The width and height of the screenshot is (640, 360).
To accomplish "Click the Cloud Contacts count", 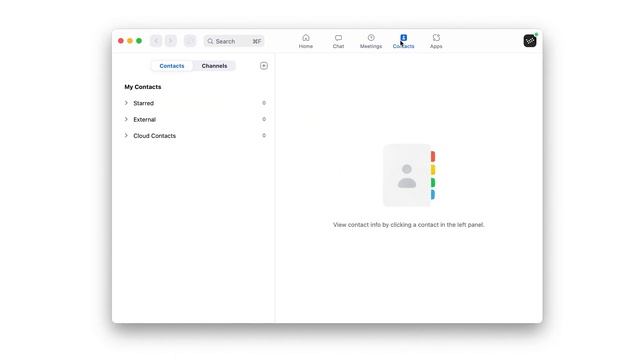I will [x=264, y=136].
